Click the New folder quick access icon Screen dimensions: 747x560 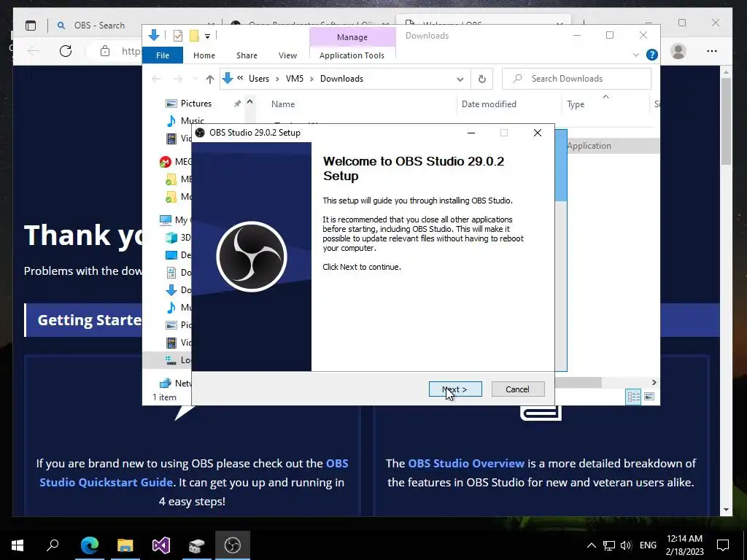coord(194,36)
